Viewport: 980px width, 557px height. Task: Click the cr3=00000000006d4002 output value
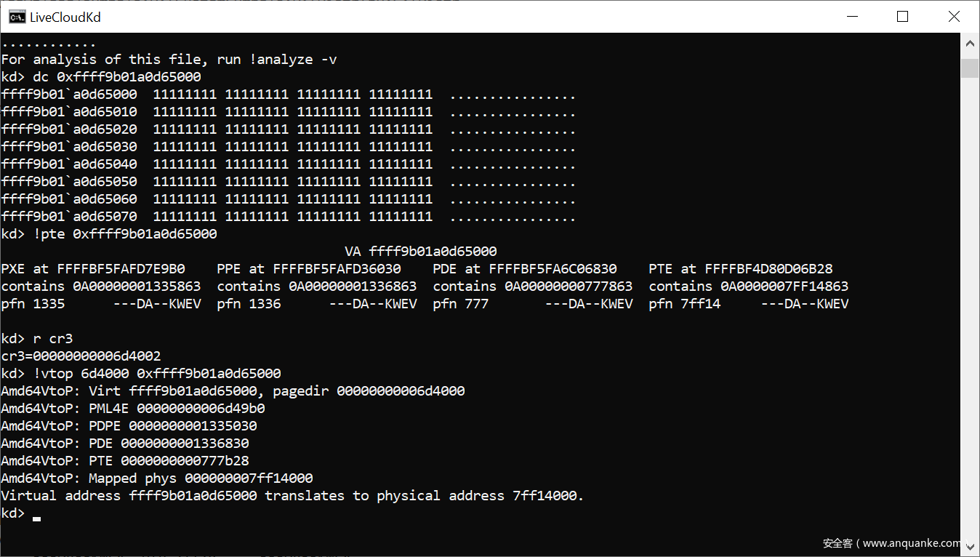tap(81, 356)
